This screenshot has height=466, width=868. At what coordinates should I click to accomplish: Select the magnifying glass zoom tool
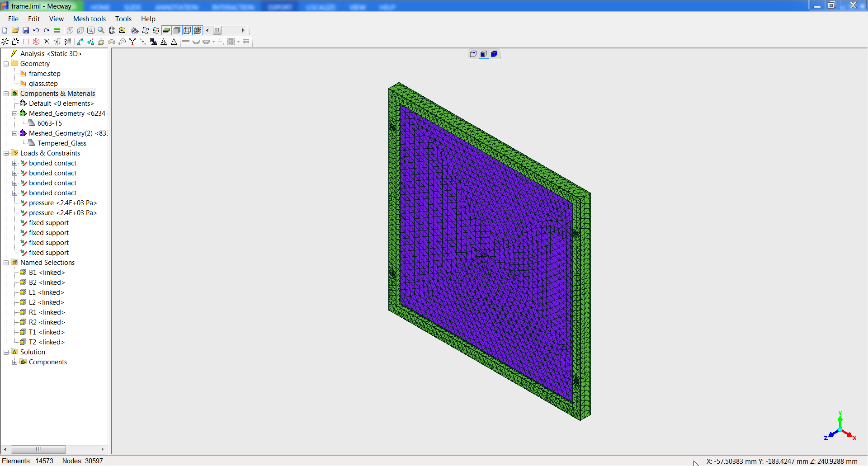point(101,30)
